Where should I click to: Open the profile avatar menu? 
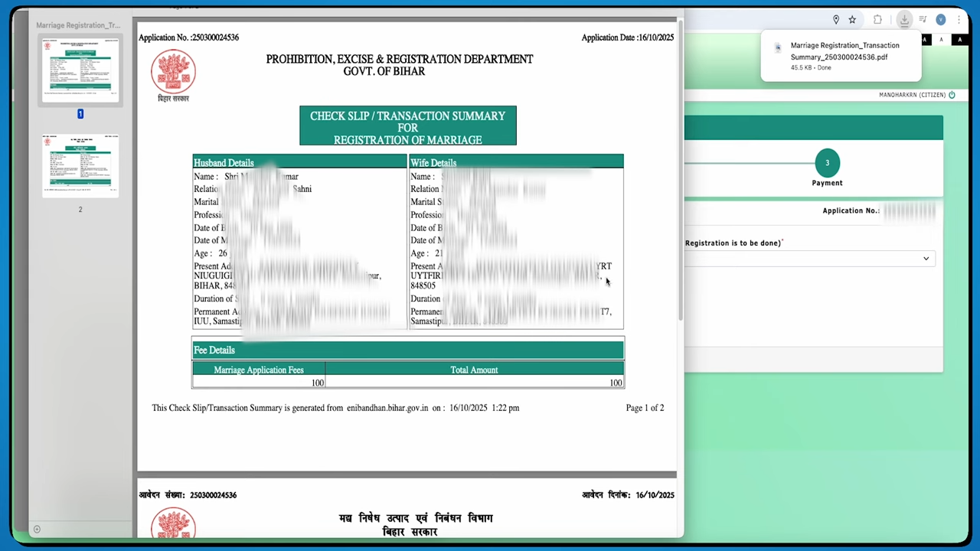click(x=941, y=19)
